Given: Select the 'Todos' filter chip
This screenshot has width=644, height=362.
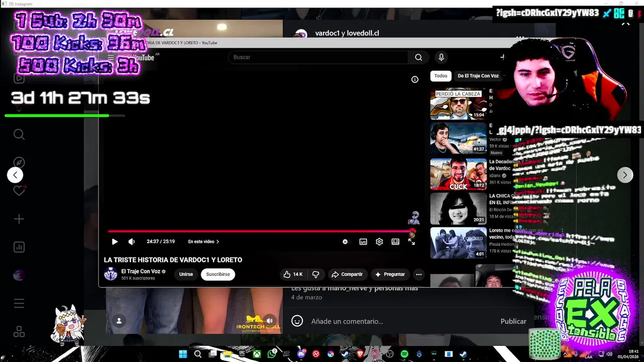Looking at the screenshot, I should (441, 76).
